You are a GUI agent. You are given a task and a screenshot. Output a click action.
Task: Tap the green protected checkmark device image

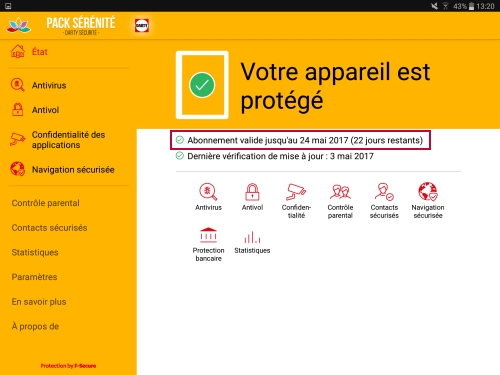coord(202,85)
